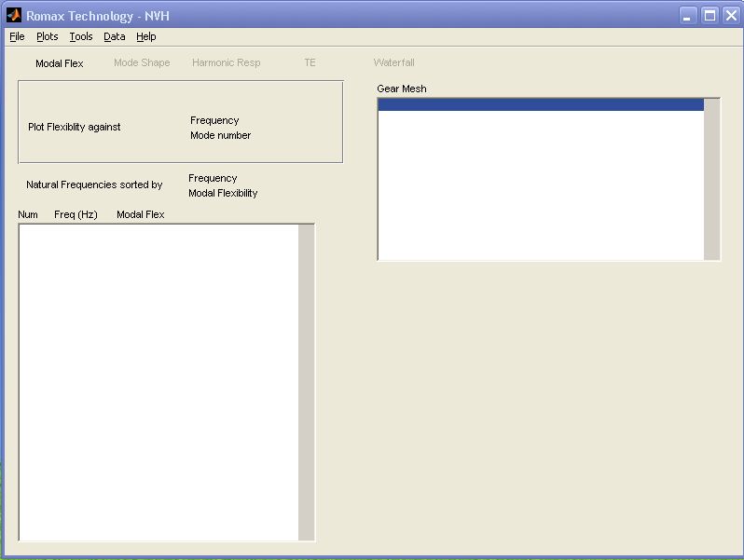Screen dimensions: 744x560
Task: Maximize the Romax NVH window
Action: (710, 16)
